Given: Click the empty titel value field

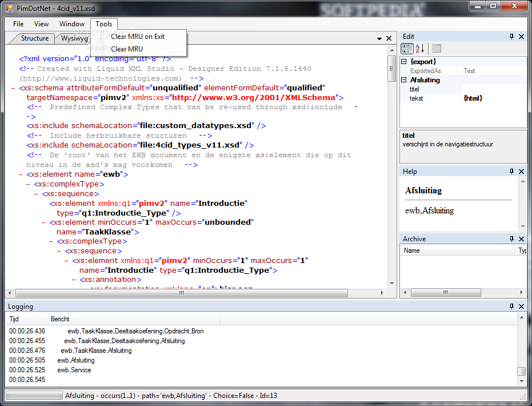Looking at the screenshot, I should click(x=494, y=89).
